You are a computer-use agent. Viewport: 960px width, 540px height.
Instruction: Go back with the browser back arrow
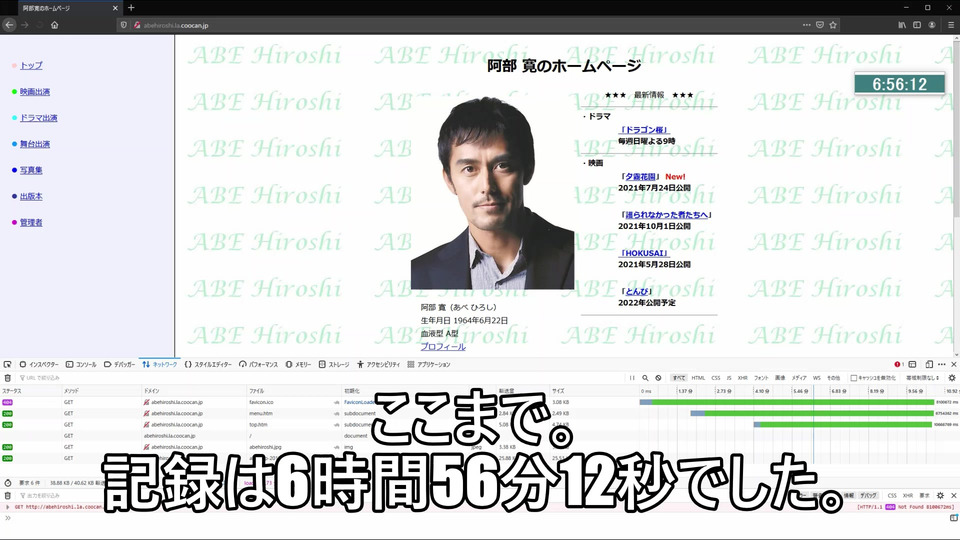point(9,25)
